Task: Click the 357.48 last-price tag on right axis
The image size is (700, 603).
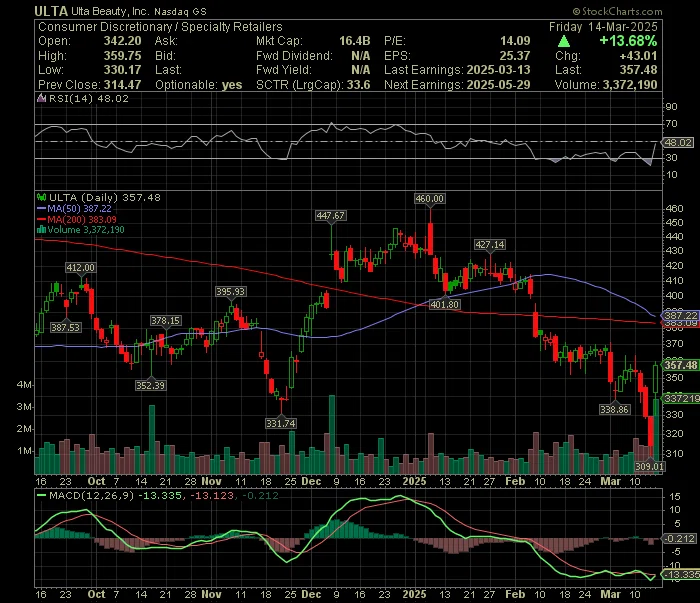Action: point(681,365)
